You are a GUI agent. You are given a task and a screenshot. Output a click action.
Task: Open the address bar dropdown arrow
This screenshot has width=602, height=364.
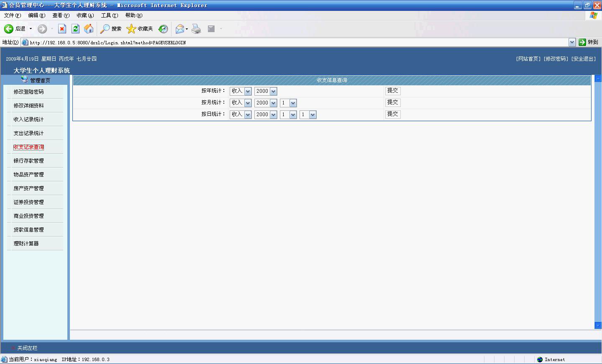572,42
